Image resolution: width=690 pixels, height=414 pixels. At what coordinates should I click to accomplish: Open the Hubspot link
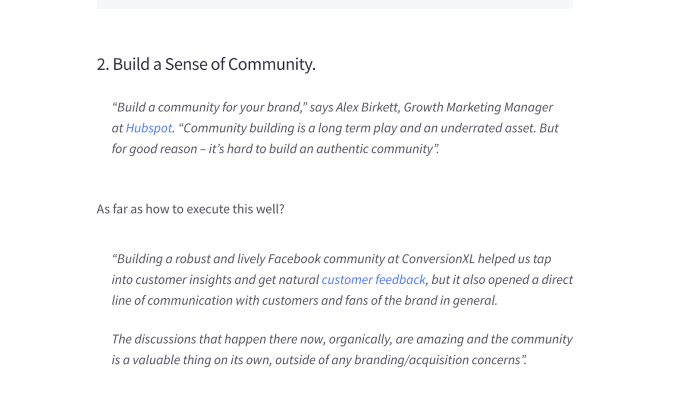coord(149,128)
